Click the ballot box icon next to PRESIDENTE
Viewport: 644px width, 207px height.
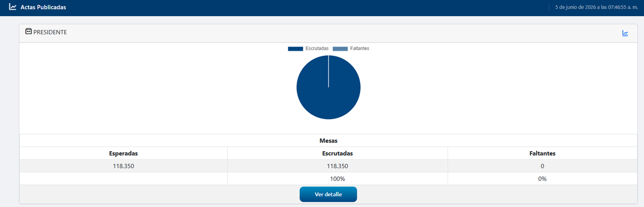28,32
